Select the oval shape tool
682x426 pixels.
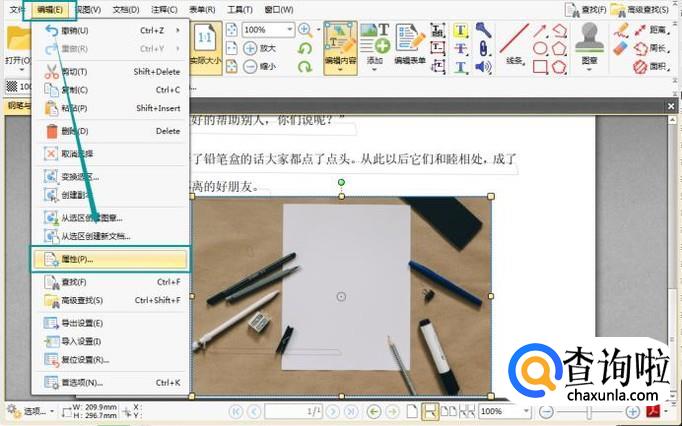click(x=540, y=48)
